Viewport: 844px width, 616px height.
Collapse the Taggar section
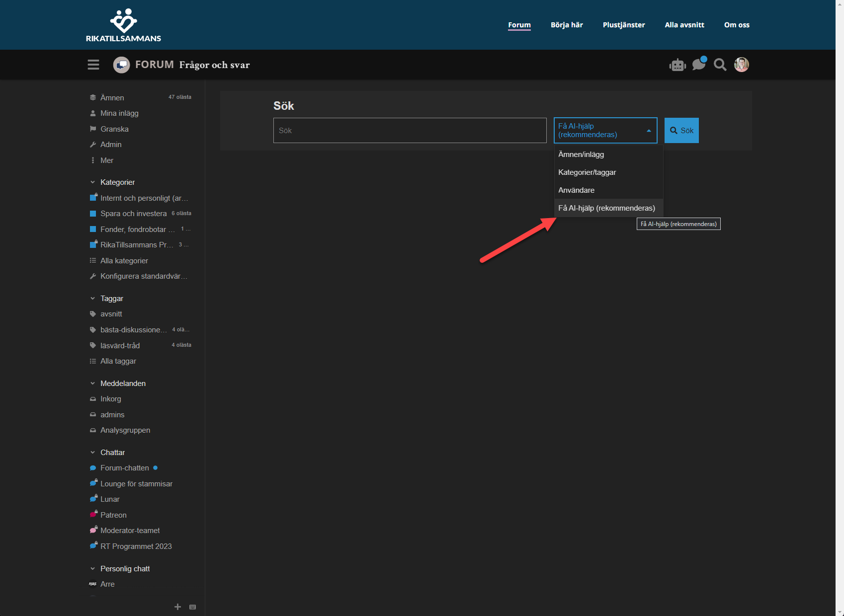(93, 299)
